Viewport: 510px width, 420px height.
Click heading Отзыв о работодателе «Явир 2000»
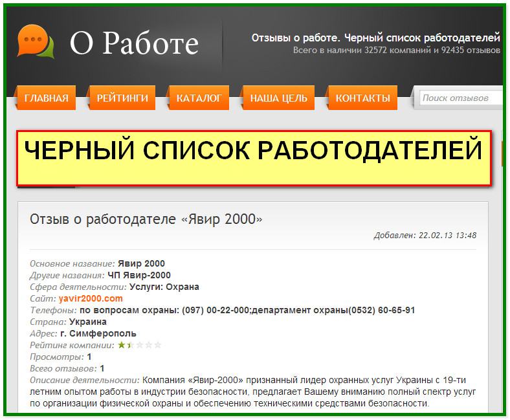146,219
